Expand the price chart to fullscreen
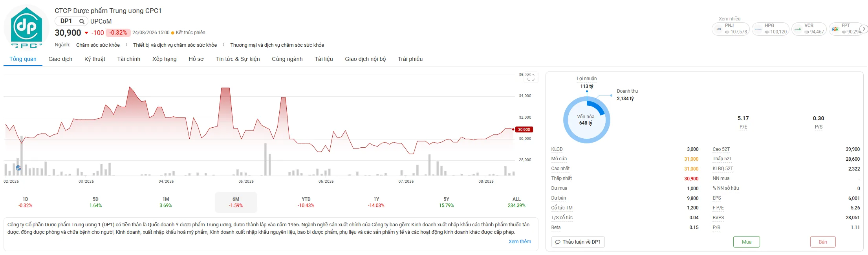The width and height of the screenshot is (868, 255). (531, 77)
